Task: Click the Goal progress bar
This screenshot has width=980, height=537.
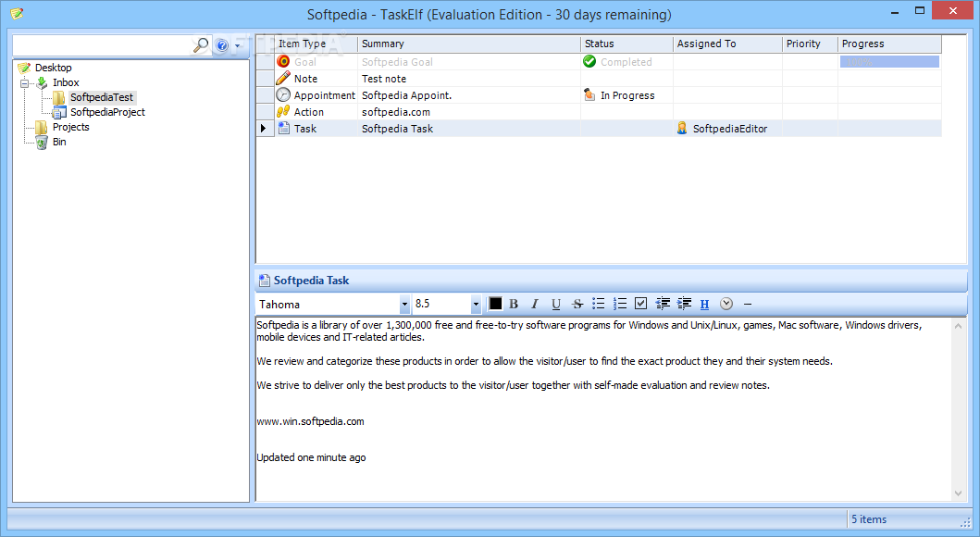Action: 889,62
